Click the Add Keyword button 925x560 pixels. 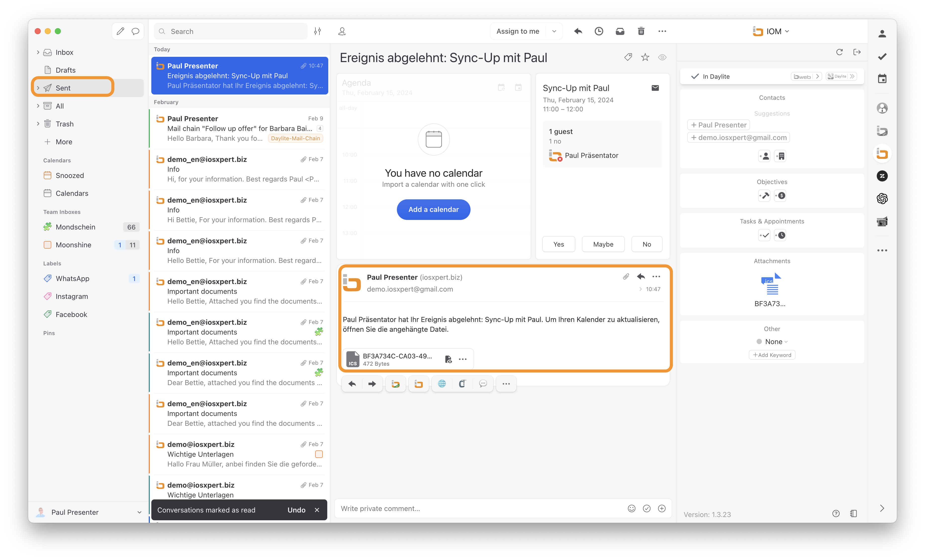(x=772, y=355)
